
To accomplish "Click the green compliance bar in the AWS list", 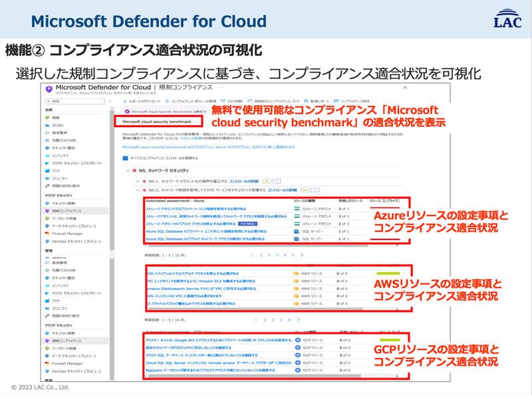I will pos(388,273).
